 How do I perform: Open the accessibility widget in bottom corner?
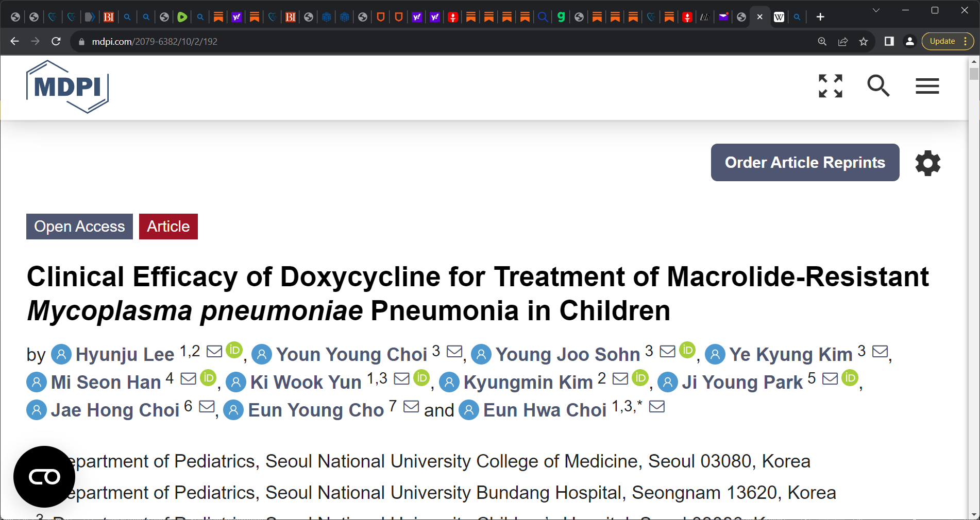tap(44, 477)
